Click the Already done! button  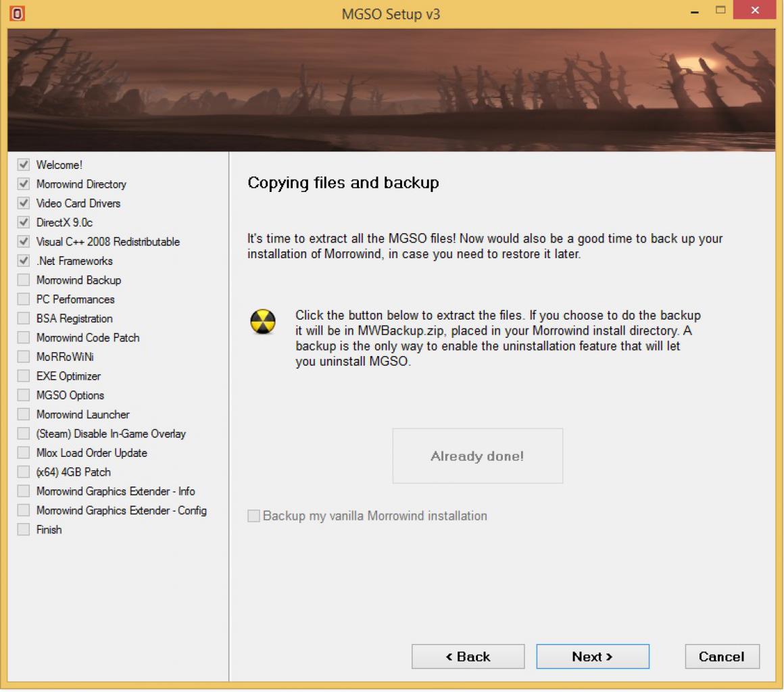(478, 455)
